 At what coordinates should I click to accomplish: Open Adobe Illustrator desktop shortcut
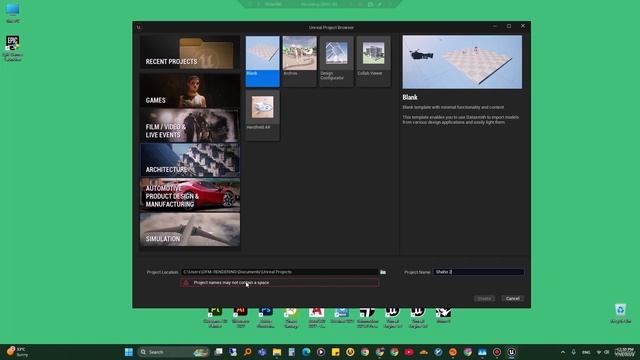240,317
